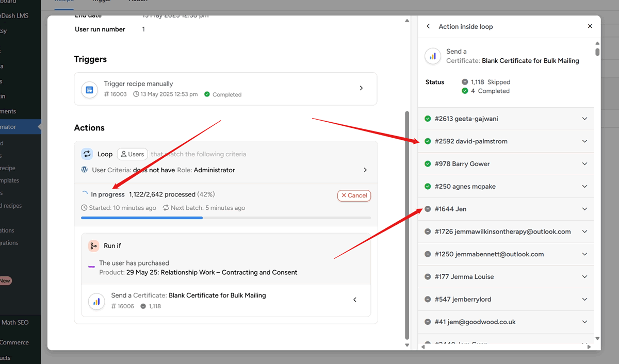Click the loop progress bar

pos(226,218)
